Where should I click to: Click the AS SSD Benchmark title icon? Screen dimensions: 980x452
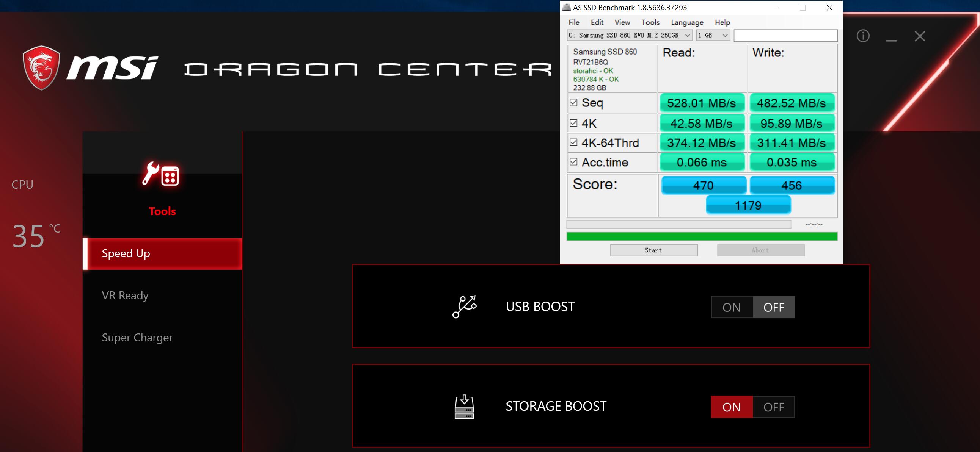click(x=567, y=8)
